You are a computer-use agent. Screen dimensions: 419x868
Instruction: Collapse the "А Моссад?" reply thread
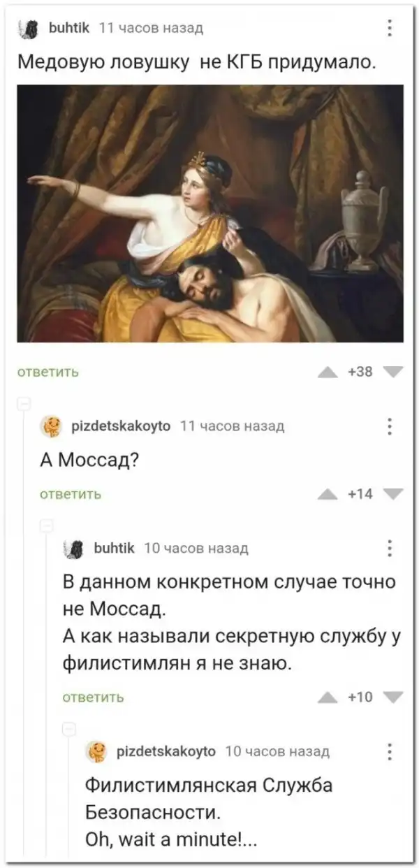pyautogui.click(x=22, y=403)
